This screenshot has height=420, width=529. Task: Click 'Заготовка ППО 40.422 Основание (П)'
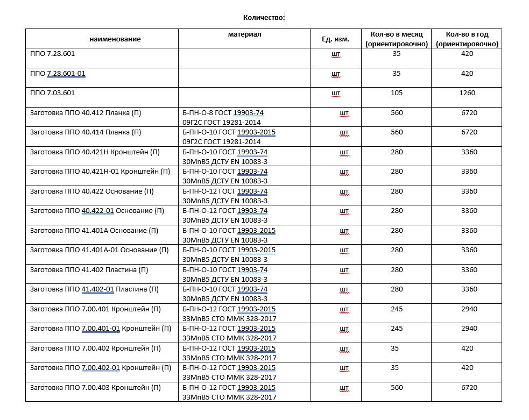(92, 191)
